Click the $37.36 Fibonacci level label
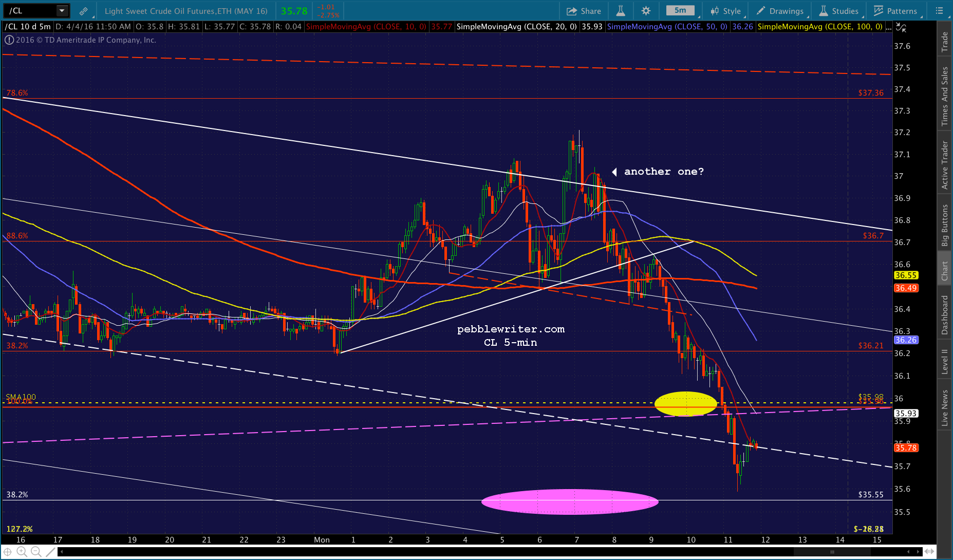953x560 pixels. [x=871, y=93]
